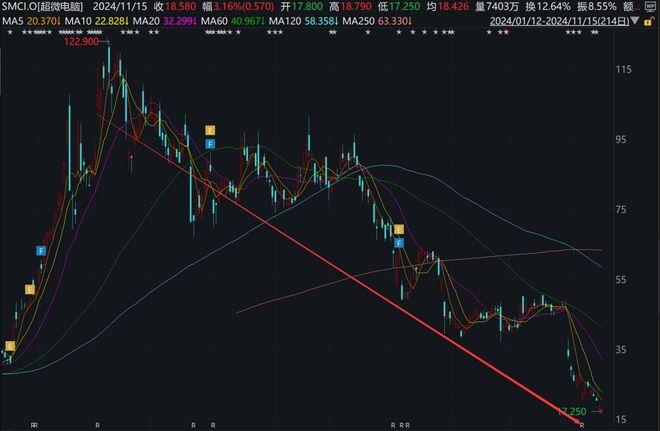Click the 115 price axis label
Viewport: 660px width, 431px height.
(x=623, y=69)
